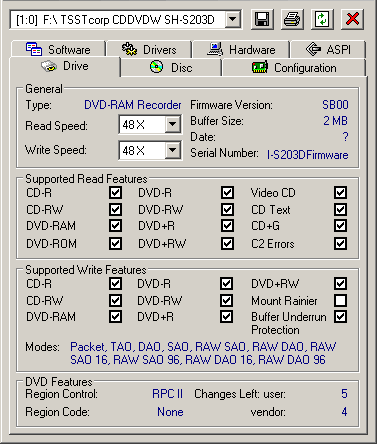377x444 pixels.
Task: Click the Region Code None value
Action: tap(170, 412)
